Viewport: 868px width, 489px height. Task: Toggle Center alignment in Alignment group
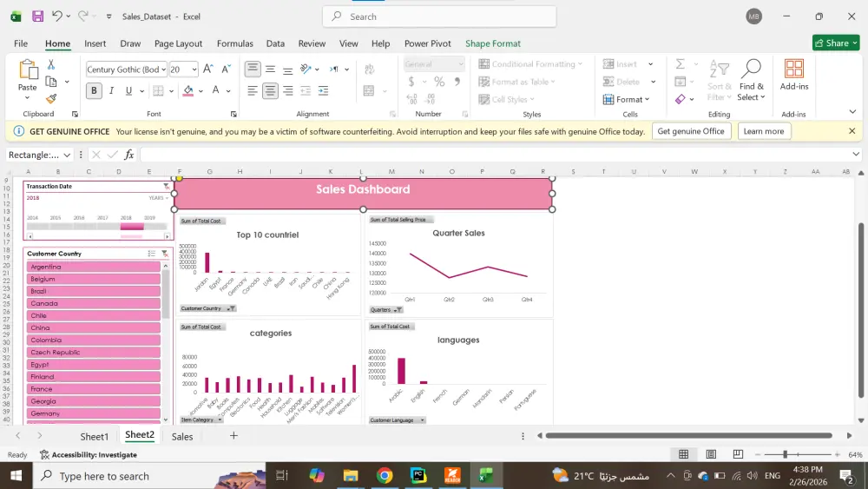(x=270, y=90)
